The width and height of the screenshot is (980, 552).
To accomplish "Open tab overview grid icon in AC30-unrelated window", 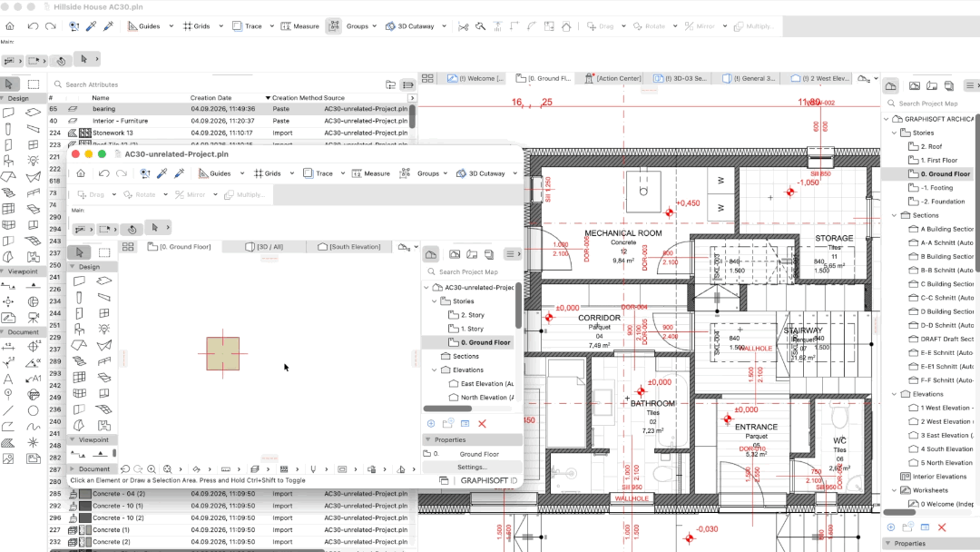I will click(128, 247).
